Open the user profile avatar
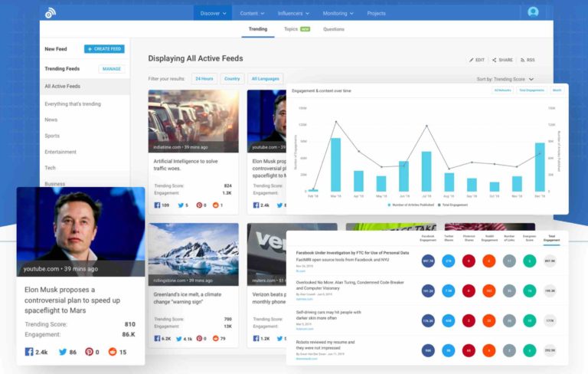 click(533, 12)
